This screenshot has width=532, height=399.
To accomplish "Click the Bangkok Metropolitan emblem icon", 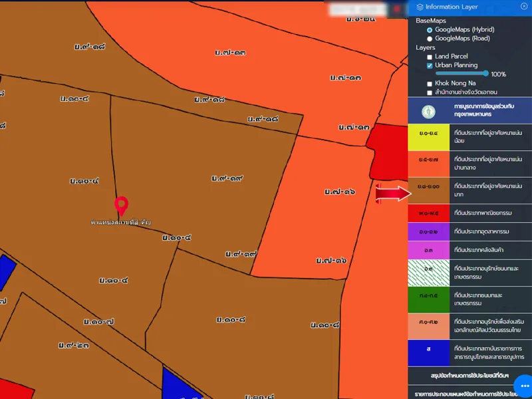I will point(429,110).
